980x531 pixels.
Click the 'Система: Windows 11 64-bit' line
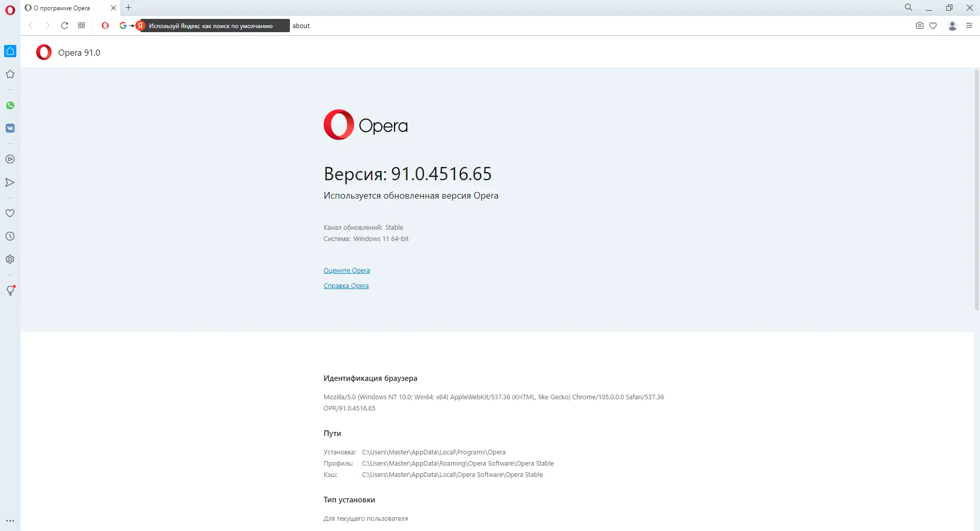coord(366,239)
